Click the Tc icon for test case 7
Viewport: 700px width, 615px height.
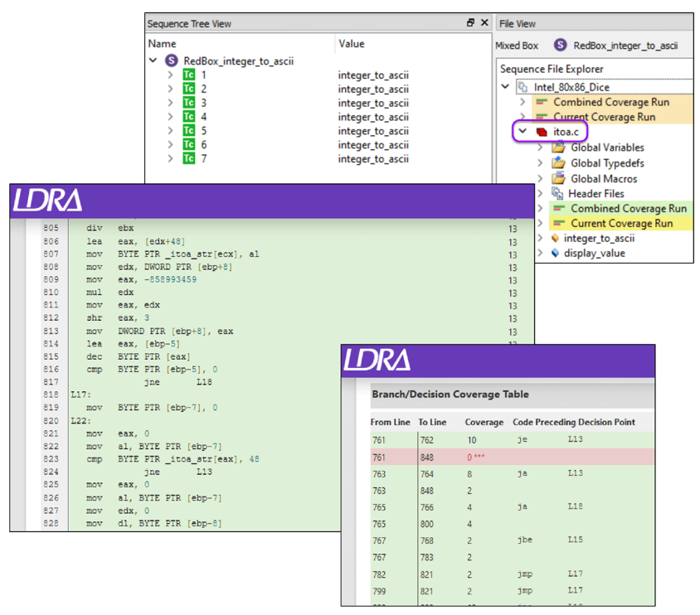(189, 158)
